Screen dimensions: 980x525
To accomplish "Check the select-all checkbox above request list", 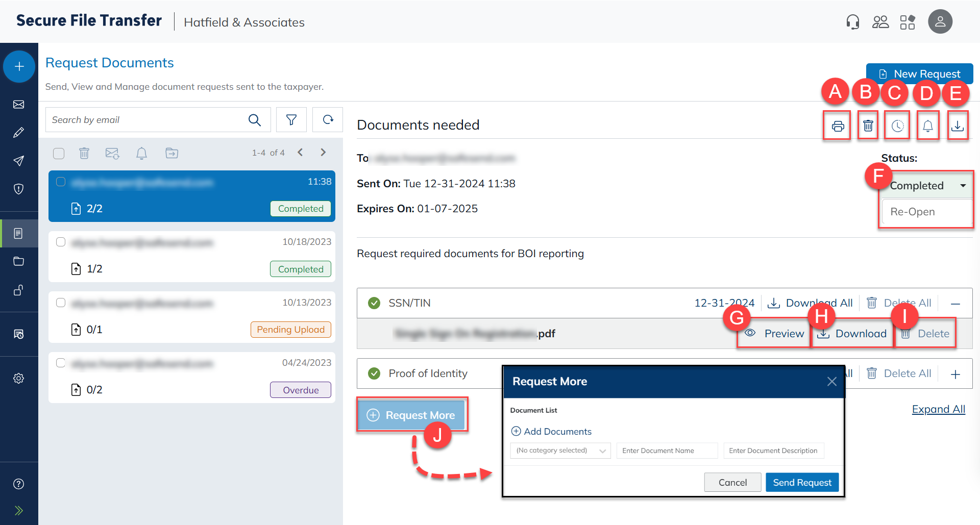I will [x=59, y=153].
